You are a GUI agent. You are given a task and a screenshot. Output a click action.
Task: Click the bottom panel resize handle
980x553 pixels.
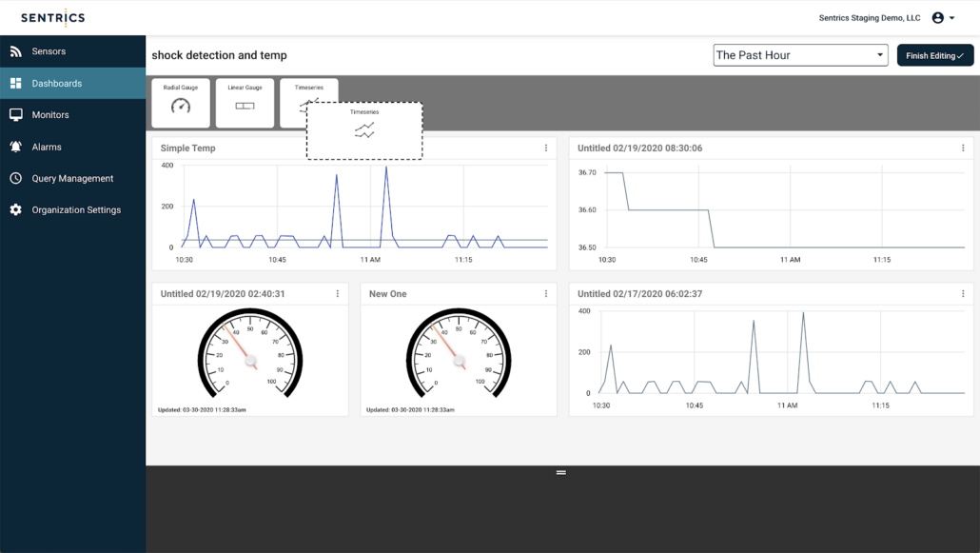pos(561,472)
